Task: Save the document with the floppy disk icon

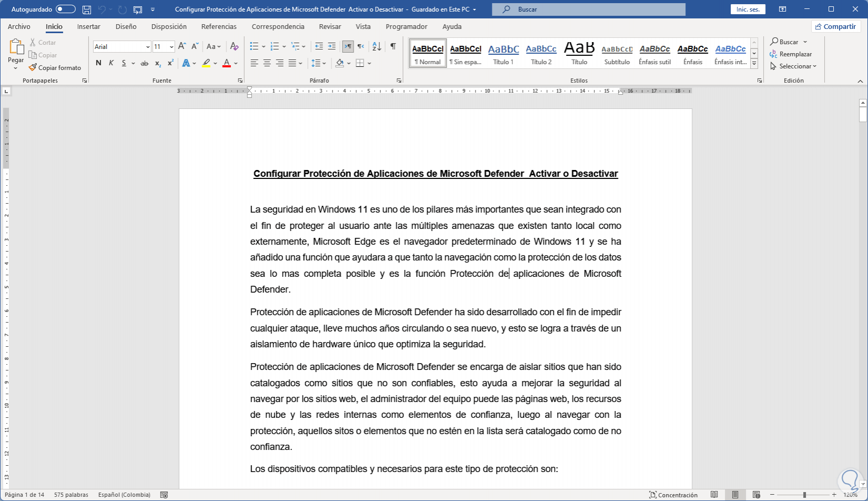Action: coord(87,9)
